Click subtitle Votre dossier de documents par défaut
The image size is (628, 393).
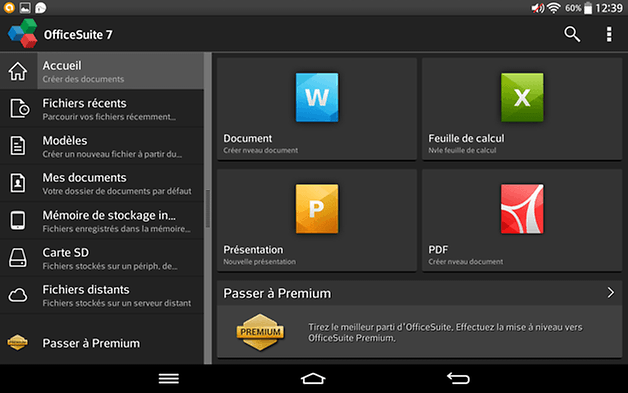click(x=117, y=191)
